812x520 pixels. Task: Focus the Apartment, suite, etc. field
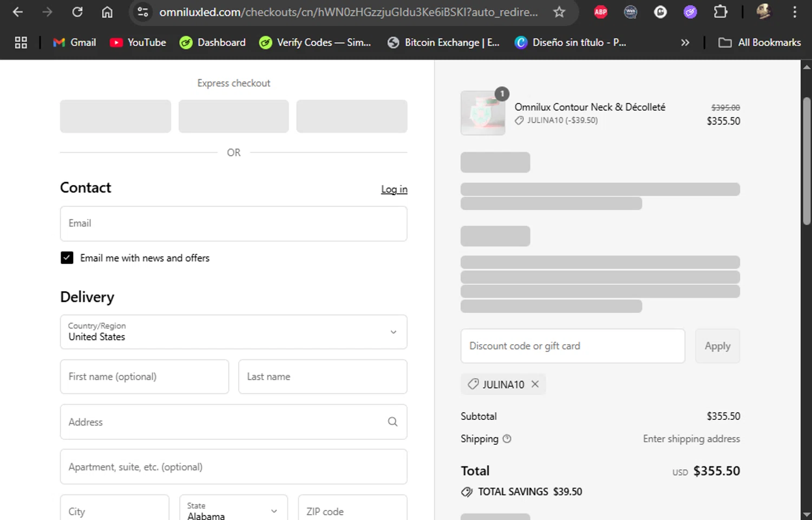(x=234, y=467)
